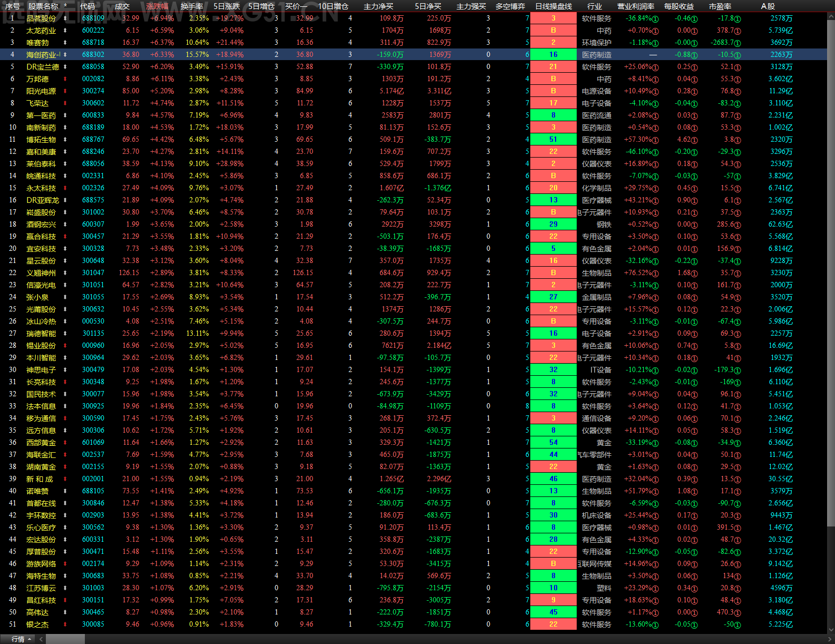The height and width of the screenshot is (644, 835).
Task: Click the 股票名称 column header
Action: point(43,6)
